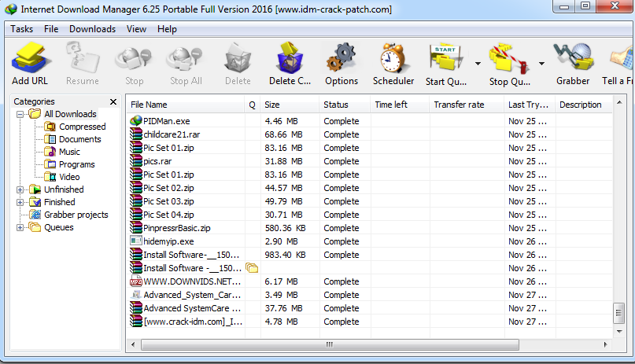Collapse the All Downloads tree node
Screen dimensions: 635x364
coord(20,115)
